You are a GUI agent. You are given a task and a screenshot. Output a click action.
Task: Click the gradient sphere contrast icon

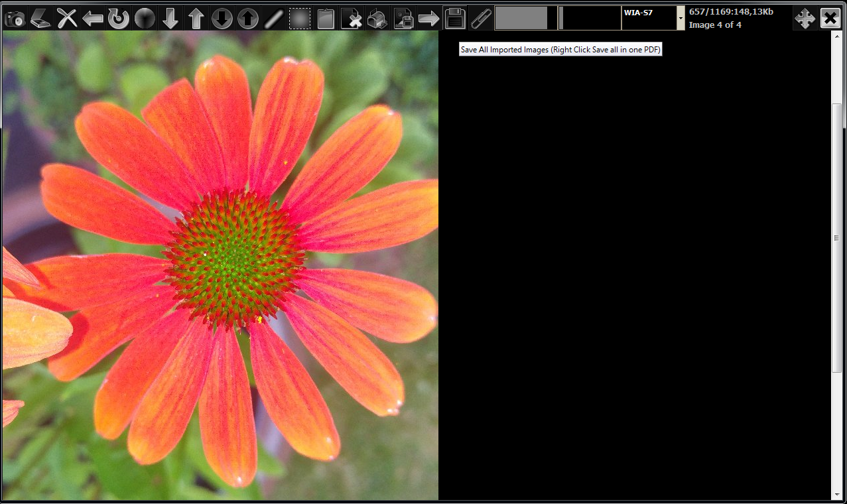(x=145, y=19)
